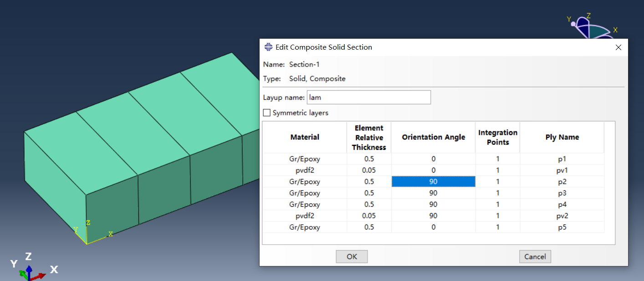Select the Material column header
644x281 pixels.
[x=305, y=137]
